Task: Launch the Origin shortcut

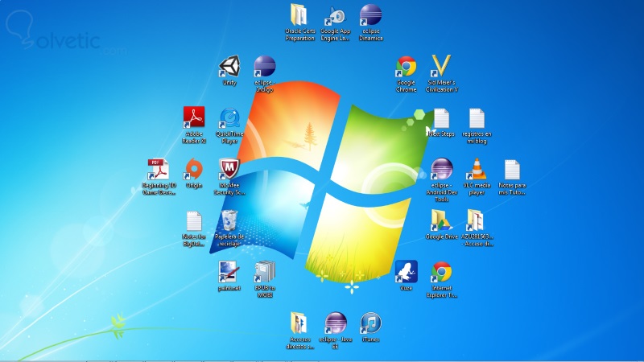Action: tap(194, 174)
